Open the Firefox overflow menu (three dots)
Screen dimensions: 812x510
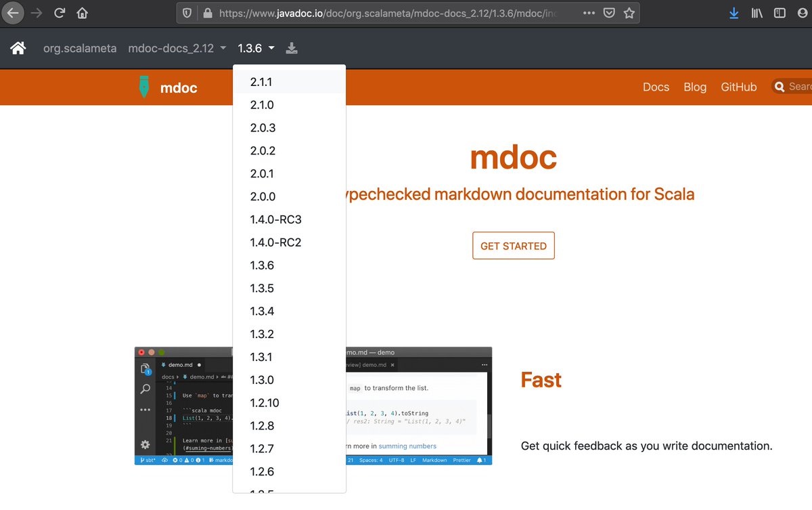589,12
